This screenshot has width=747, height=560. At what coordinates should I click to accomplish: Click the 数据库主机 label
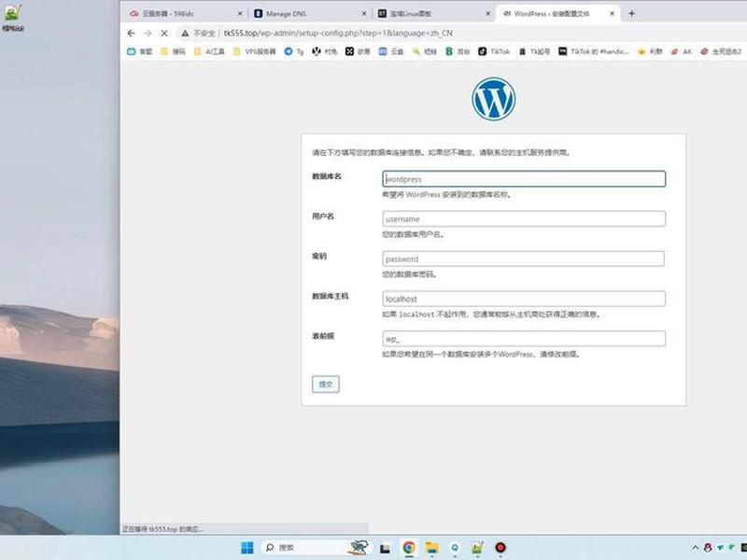(331, 296)
